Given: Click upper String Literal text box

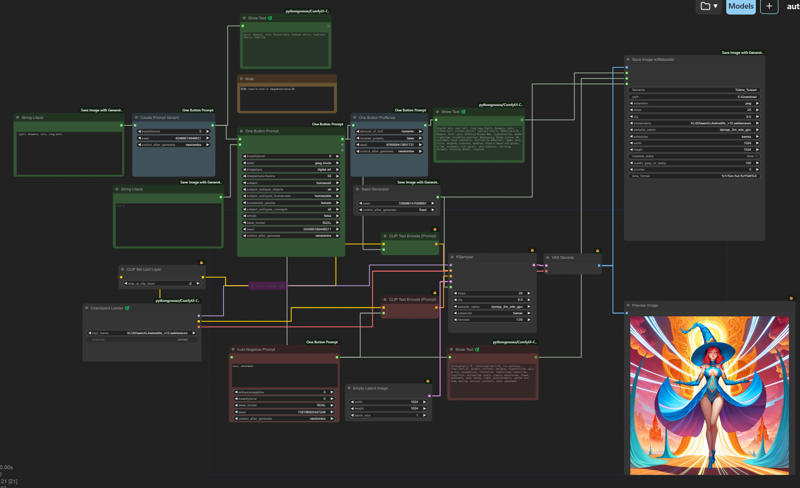Looking at the screenshot, I should [68, 152].
